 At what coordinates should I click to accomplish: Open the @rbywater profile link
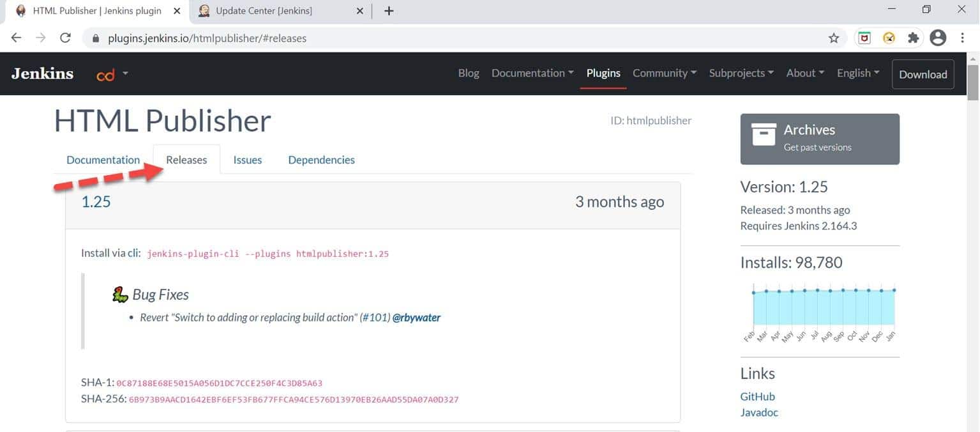click(416, 318)
